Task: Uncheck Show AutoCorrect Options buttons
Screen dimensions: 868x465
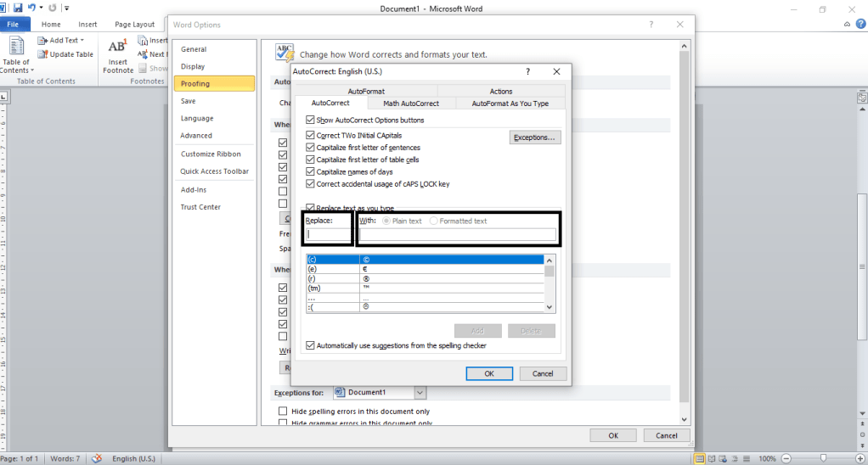Action: [x=310, y=120]
